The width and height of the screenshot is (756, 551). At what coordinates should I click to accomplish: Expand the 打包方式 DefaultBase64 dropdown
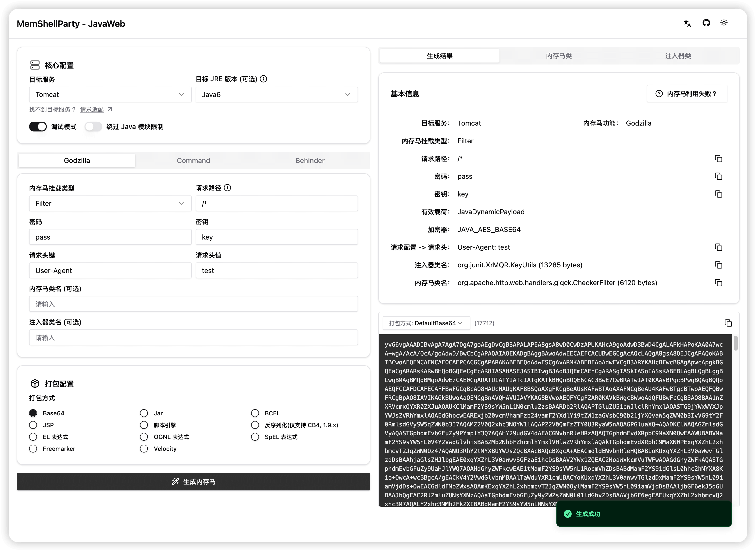tap(426, 323)
